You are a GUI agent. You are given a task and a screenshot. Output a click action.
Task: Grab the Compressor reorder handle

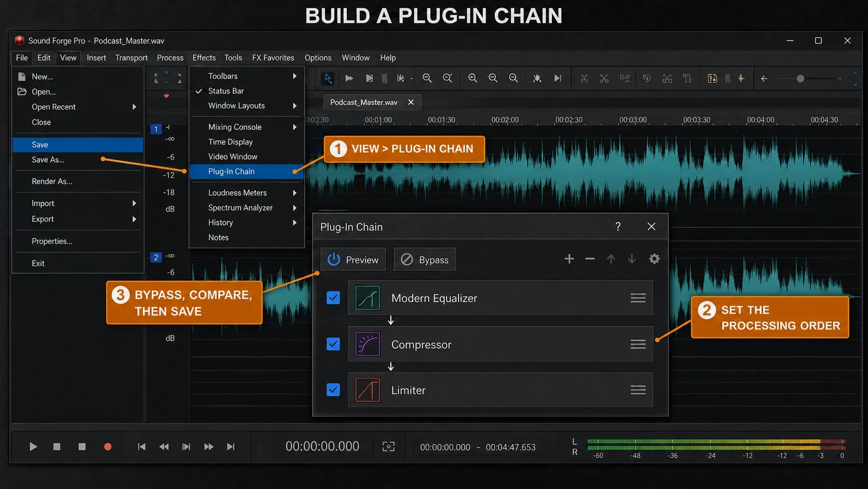(x=638, y=344)
